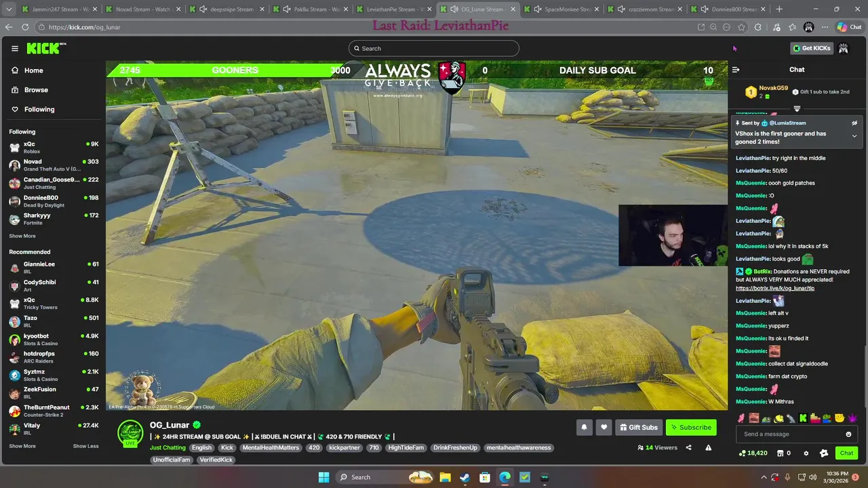Open Edge Favorites list icon
Image resolution: width=868 pixels, height=488 pixels.
click(x=793, y=27)
